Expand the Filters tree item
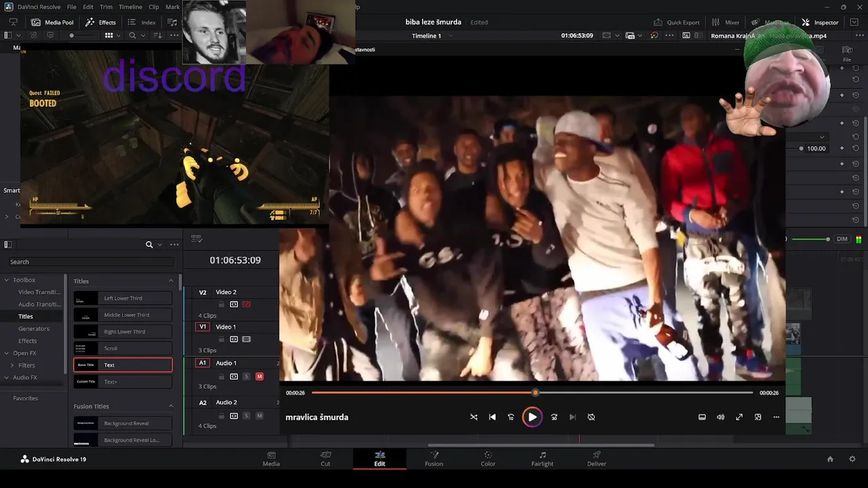 (12, 365)
